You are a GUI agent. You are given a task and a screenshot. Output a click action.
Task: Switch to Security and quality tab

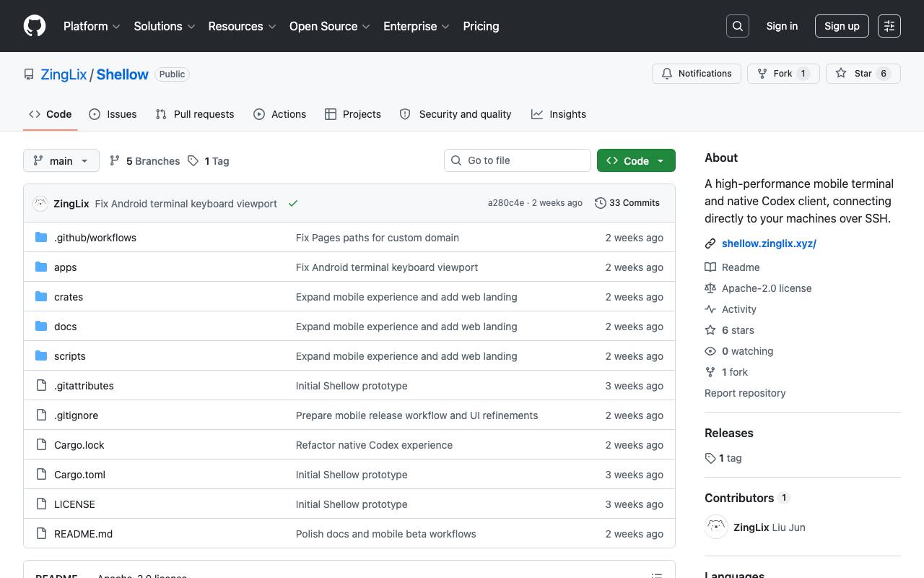456,114
